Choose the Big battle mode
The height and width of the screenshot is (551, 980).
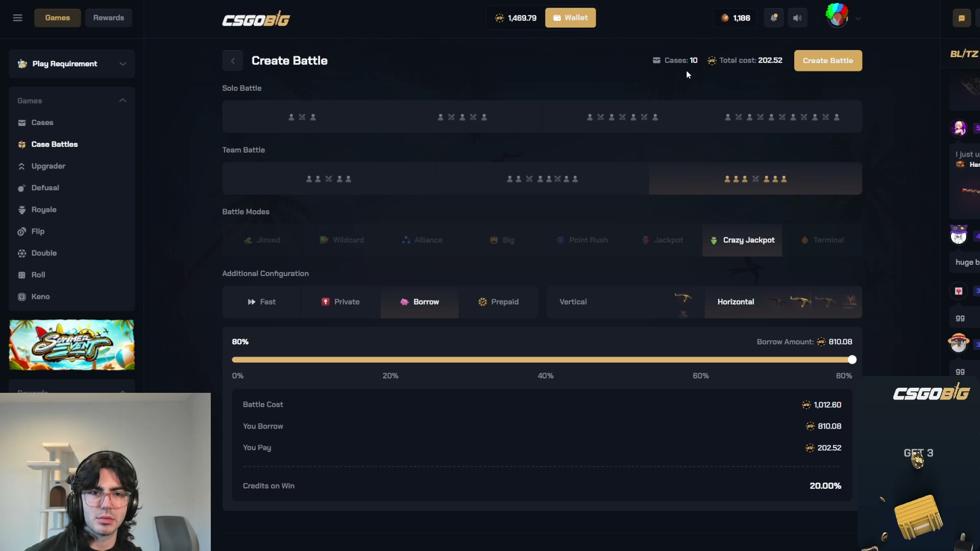502,240
